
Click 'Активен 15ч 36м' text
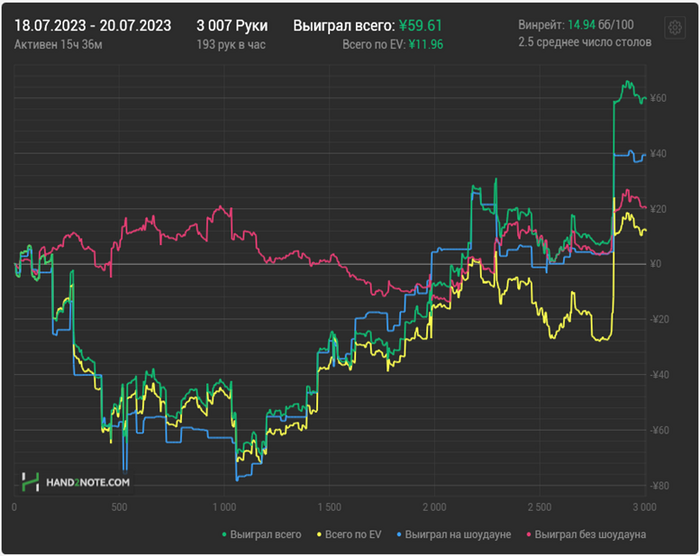(x=58, y=45)
